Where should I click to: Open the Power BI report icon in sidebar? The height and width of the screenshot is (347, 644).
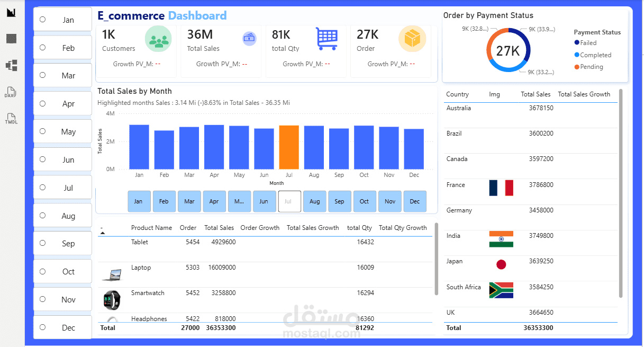point(11,12)
